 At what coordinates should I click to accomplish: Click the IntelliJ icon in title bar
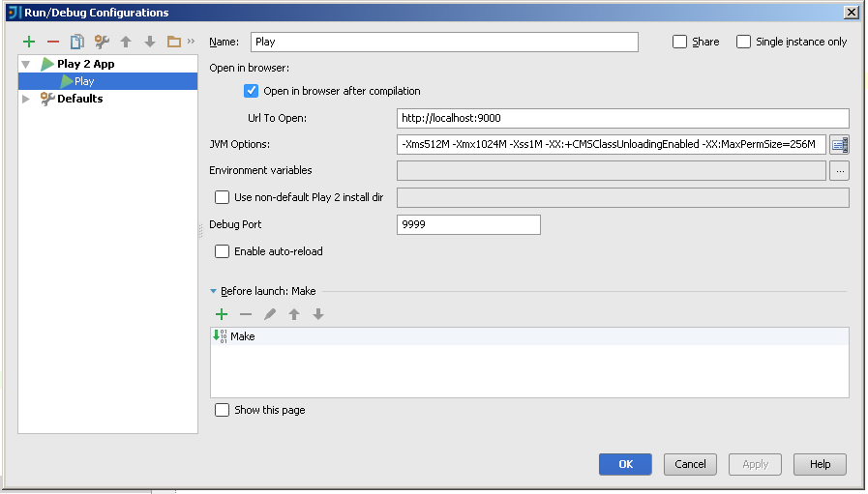pos(15,13)
